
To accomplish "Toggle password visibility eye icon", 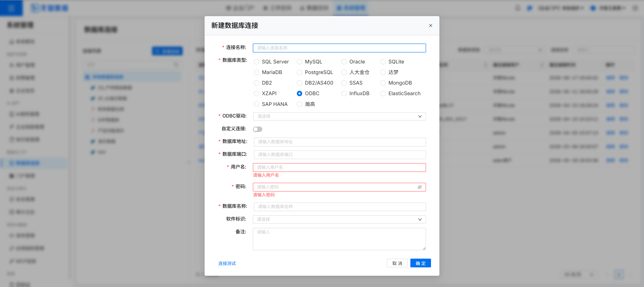I will pos(420,187).
